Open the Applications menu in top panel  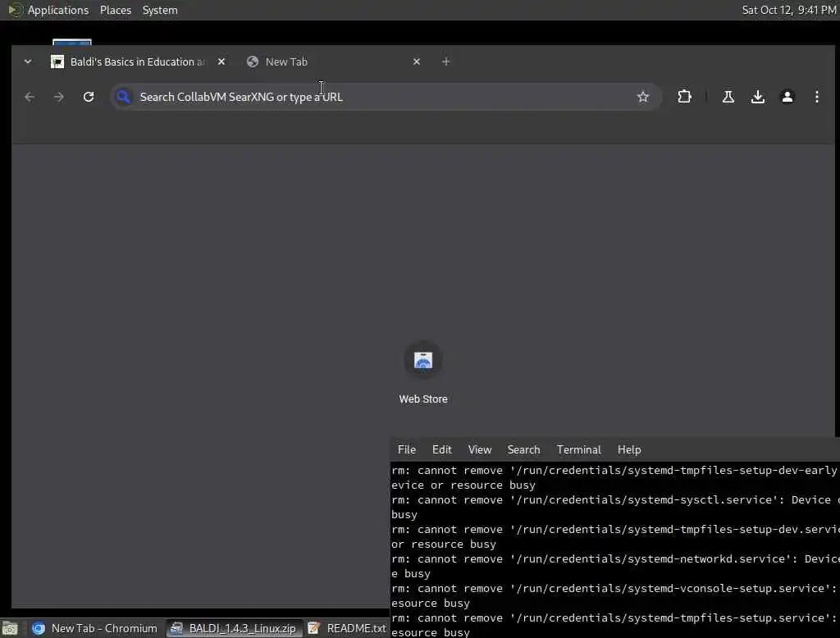(x=58, y=10)
